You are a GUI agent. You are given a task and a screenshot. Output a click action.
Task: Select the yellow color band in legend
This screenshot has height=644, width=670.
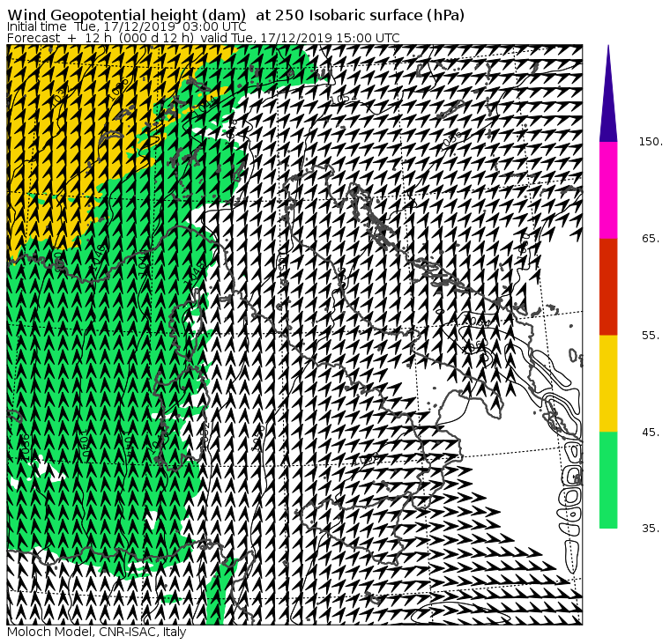608,383
